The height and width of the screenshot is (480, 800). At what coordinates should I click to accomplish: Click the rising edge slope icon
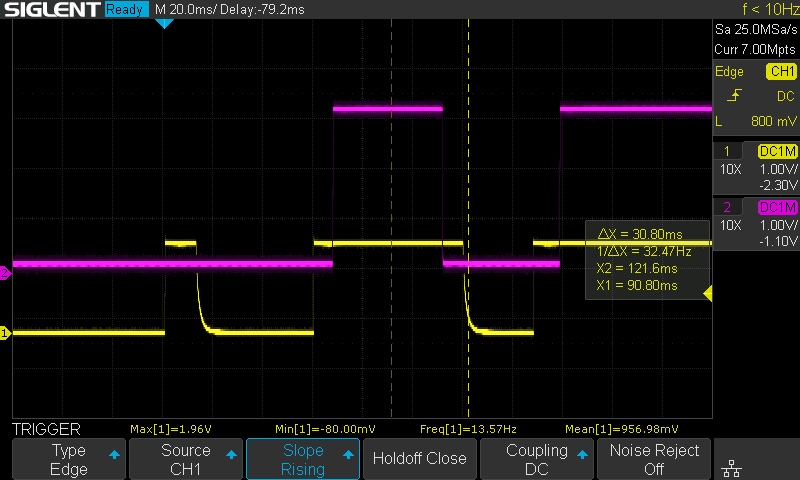pyautogui.click(x=734, y=95)
